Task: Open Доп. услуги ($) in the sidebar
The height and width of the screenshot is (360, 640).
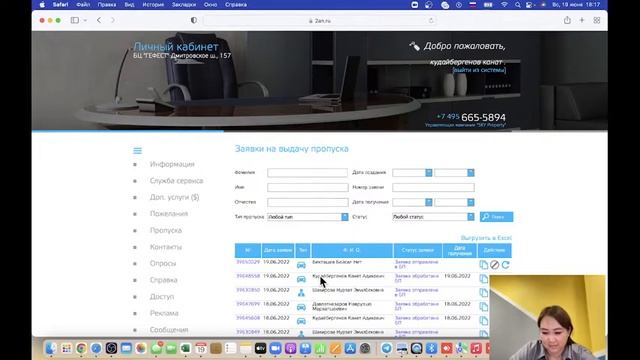Action: point(175,197)
